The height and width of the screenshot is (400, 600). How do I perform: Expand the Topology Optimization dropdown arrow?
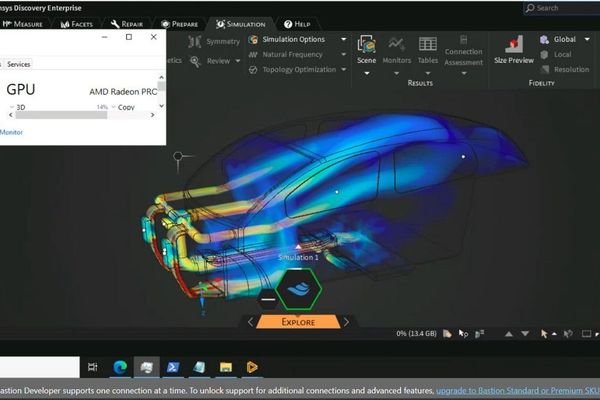[x=344, y=70]
